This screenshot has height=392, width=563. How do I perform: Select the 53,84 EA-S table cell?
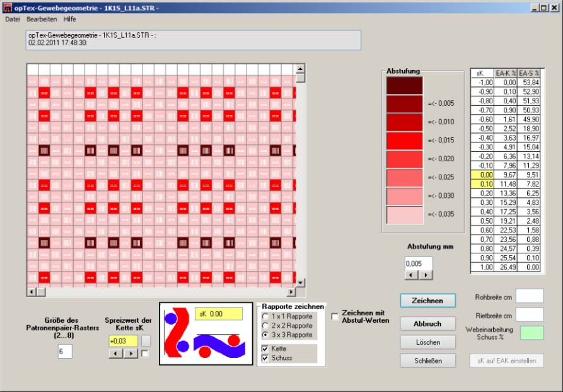pyautogui.click(x=529, y=83)
